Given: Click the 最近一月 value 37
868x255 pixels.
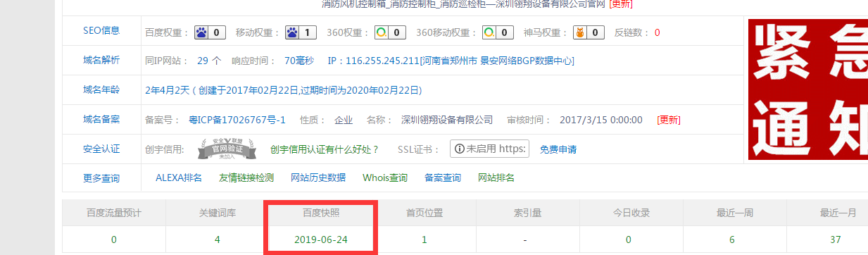Looking at the screenshot, I should (x=836, y=240).
